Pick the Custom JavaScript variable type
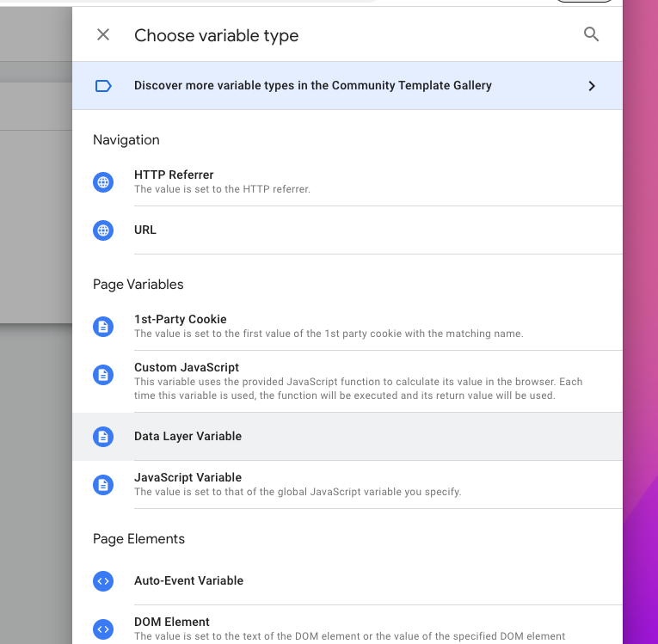The height and width of the screenshot is (644, 658). 347,382
